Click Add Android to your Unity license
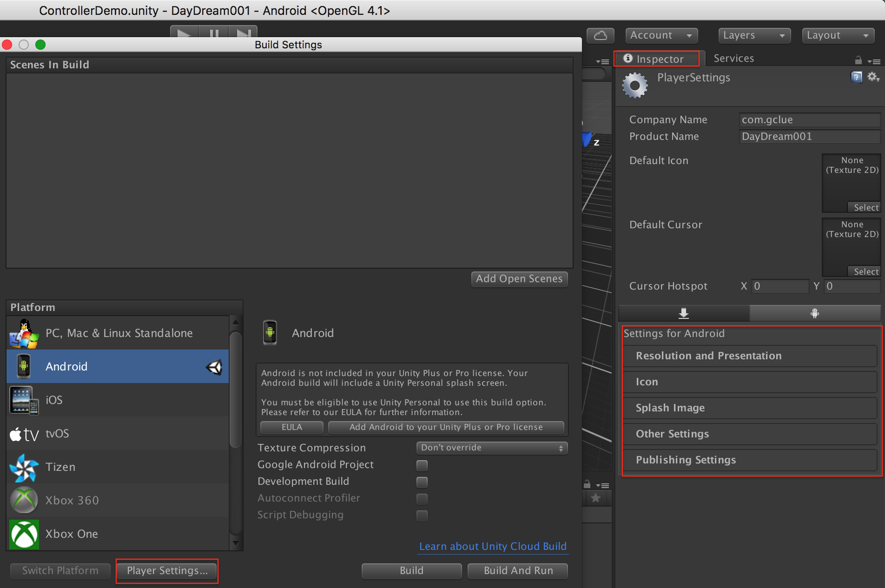 pos(446,427)
